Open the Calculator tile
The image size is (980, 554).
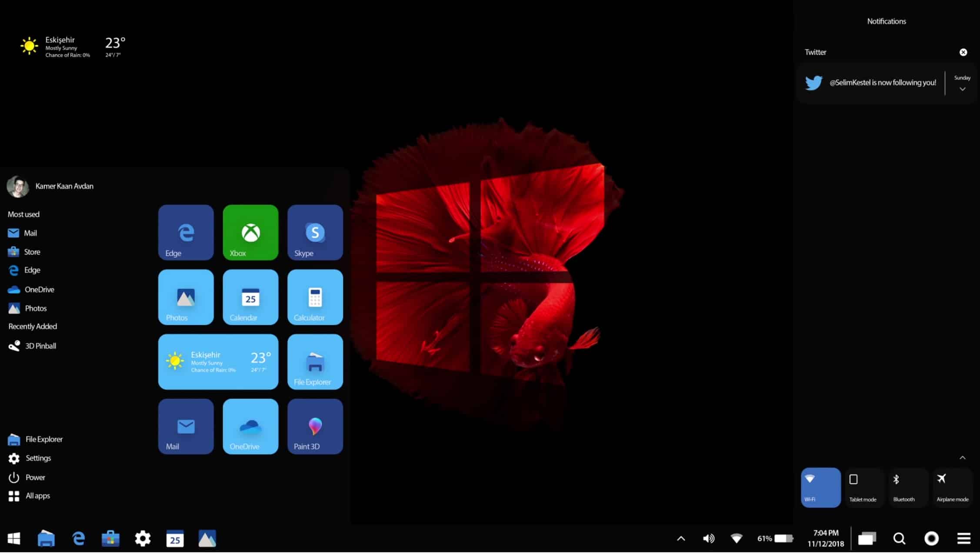coord(314,297)
